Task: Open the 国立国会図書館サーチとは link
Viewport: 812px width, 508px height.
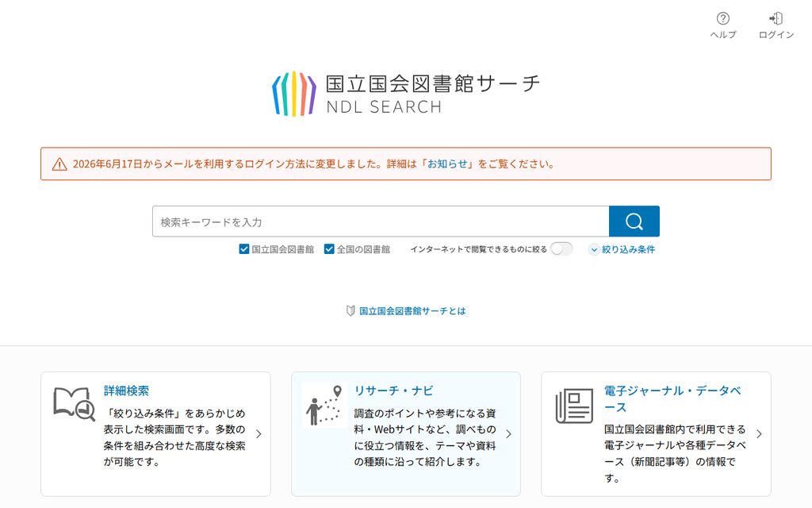Action: coord(412,311)
